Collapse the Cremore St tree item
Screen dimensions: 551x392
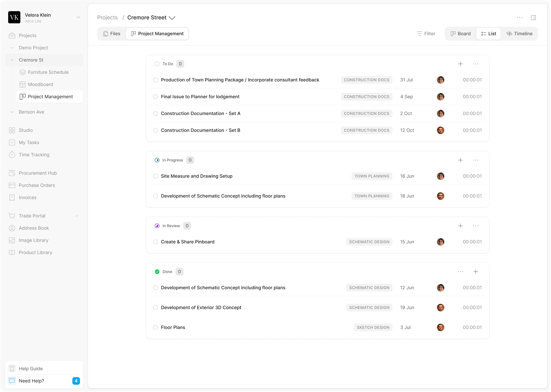(x=12, y=60)
